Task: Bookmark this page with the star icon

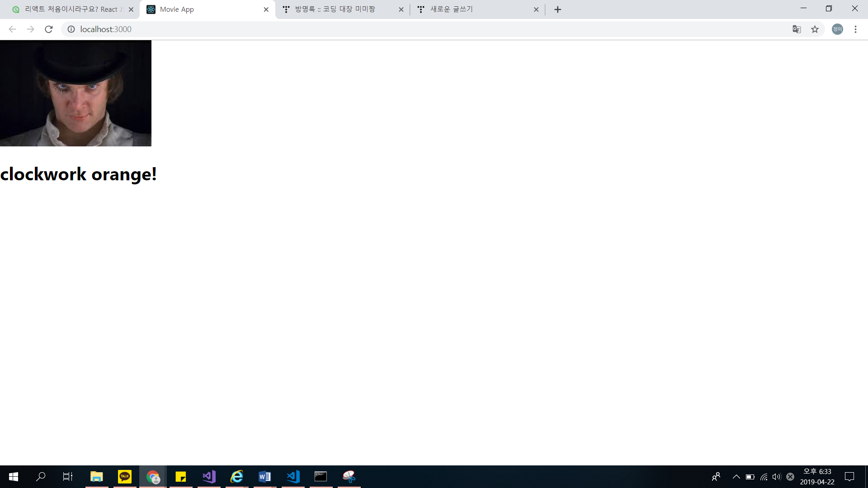Action: coord(815,29)
